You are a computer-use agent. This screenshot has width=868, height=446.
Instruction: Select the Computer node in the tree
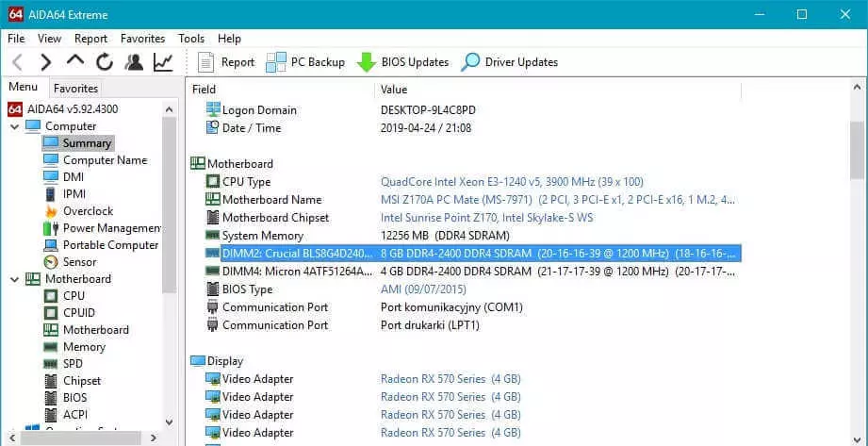coord(61,126)
